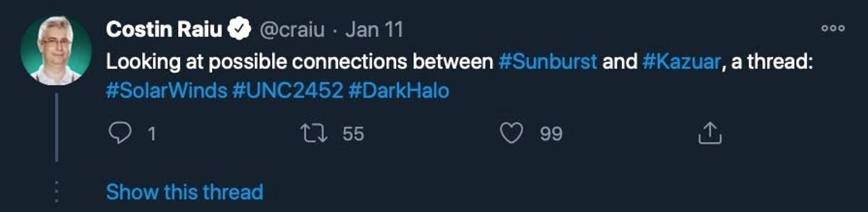The height and width of the screenshot is (212, 868).
Task: Open the #UNC2452 hashtag
Action: point(288,91)
